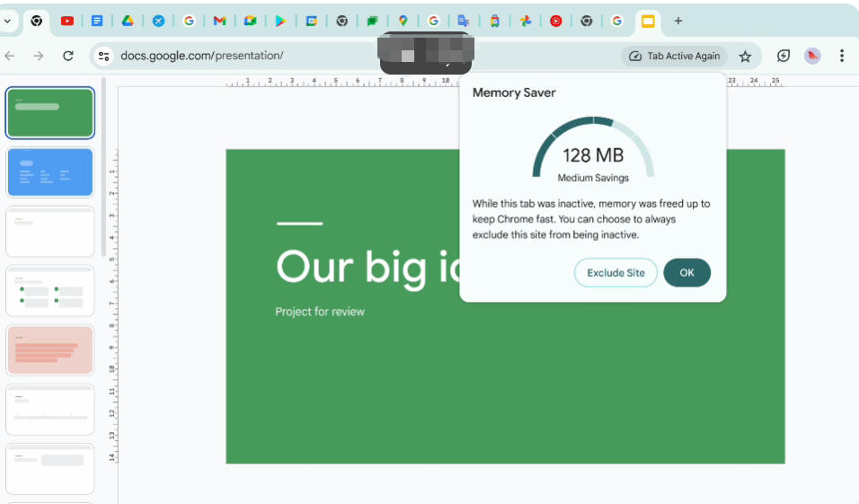The width and height of the screenshot is (859, 504).
Task: Bookmark this page with star icon
Action: (745, 56)
